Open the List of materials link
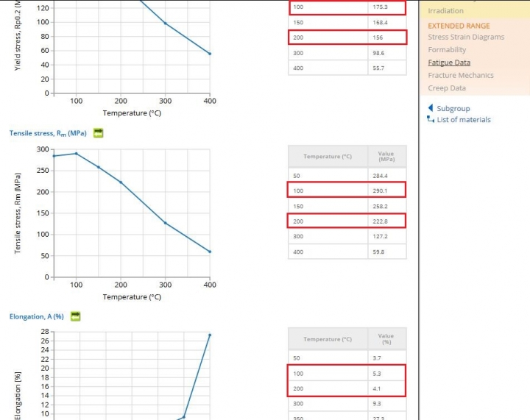This screenshot has height=420, width=530. click(x=464, y=119)
